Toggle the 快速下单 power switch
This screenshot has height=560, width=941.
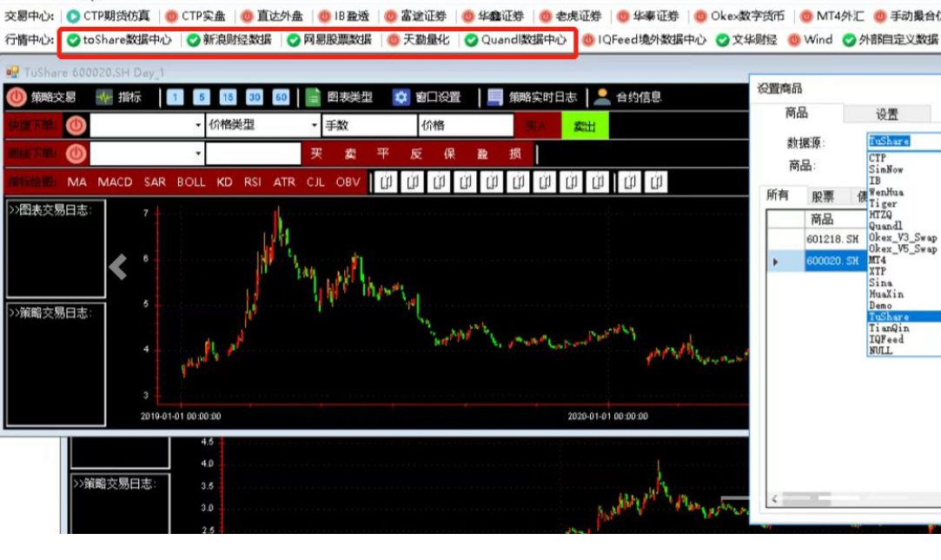click(x=76, y=125)
